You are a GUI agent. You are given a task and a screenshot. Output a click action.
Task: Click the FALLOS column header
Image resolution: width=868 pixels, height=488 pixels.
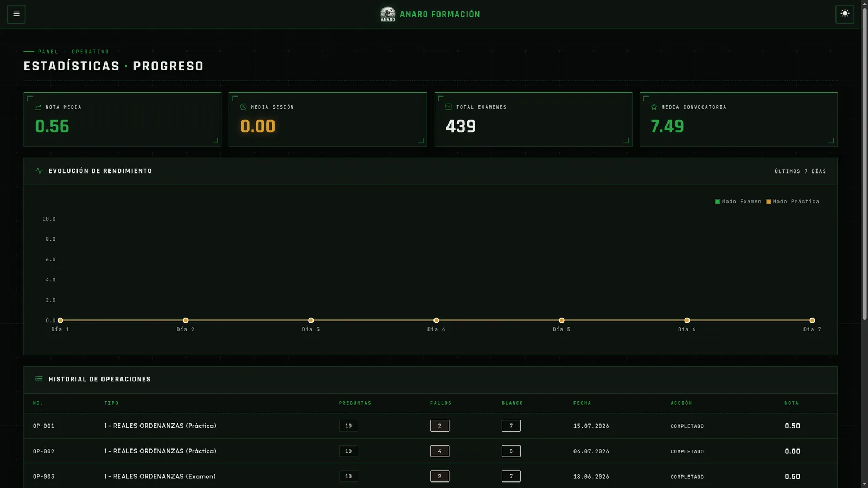tap(441, 403)
